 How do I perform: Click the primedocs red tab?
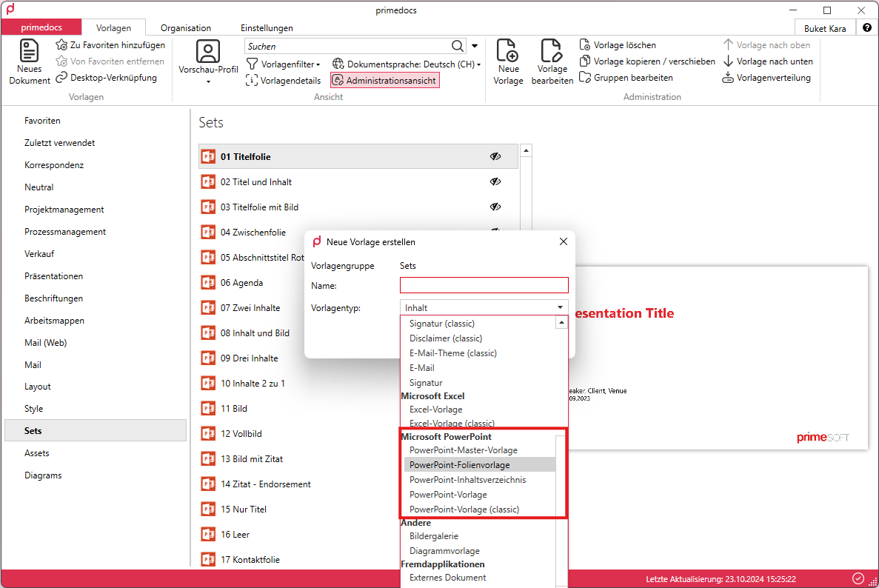[41, 27]
